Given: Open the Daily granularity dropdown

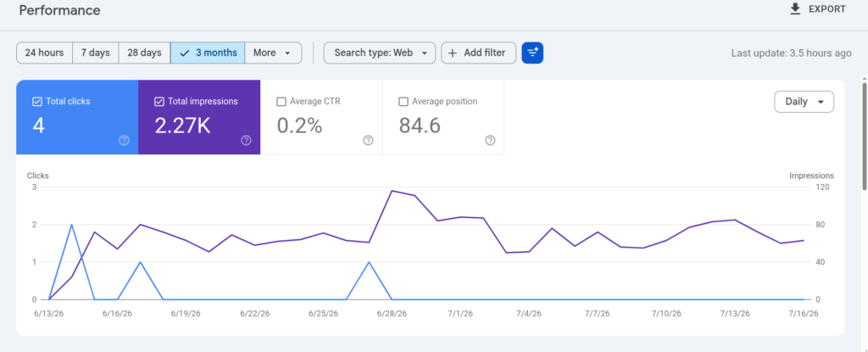Looking at the screenshot, I should [804, 102].
